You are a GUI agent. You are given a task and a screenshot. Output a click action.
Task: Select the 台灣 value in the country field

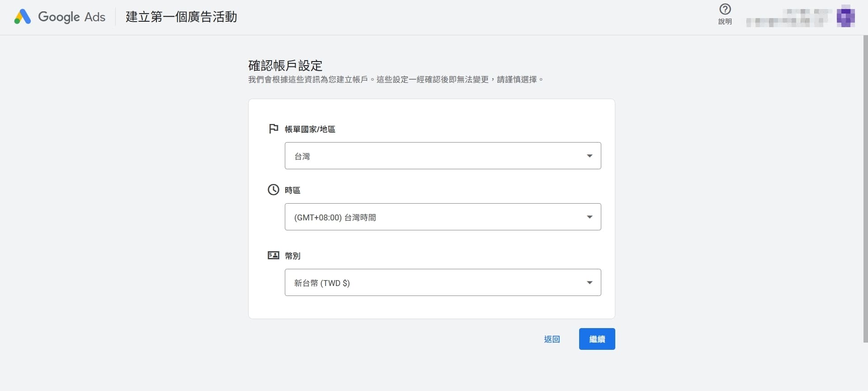[302, 156]
